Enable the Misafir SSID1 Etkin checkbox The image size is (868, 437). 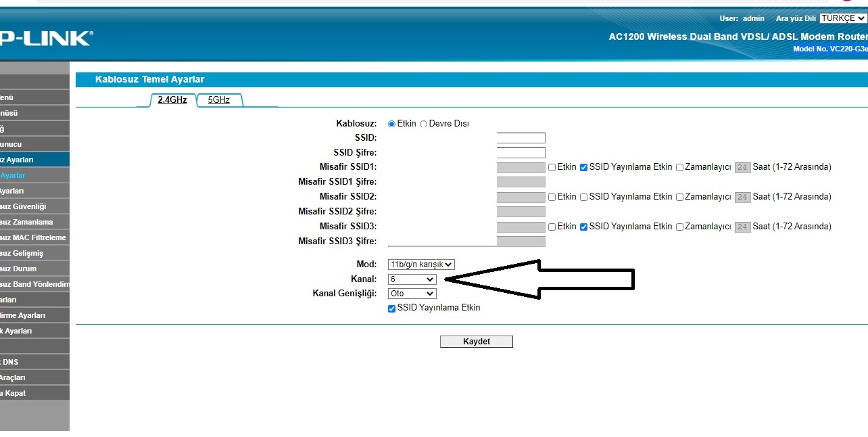pos(552,167)
